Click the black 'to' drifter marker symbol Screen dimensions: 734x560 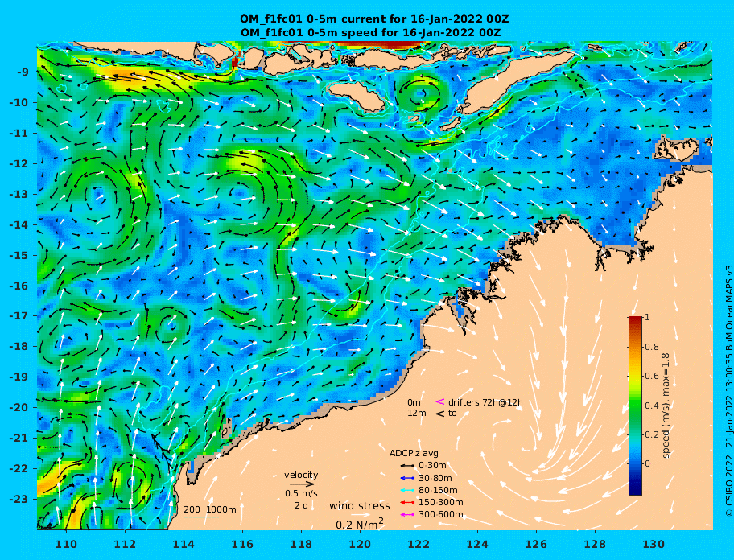440,414
